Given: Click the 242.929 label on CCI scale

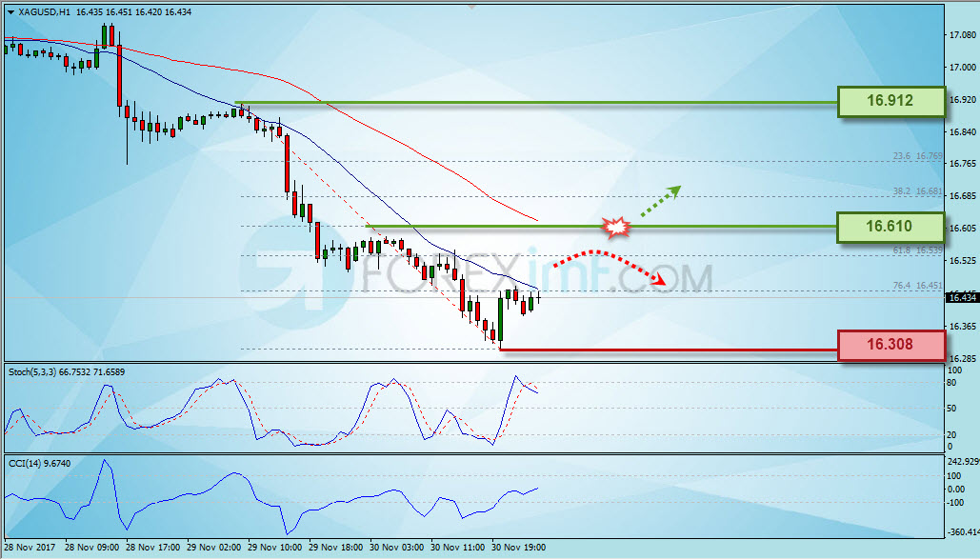Looking at the screenshot, I should pos(963,461).
